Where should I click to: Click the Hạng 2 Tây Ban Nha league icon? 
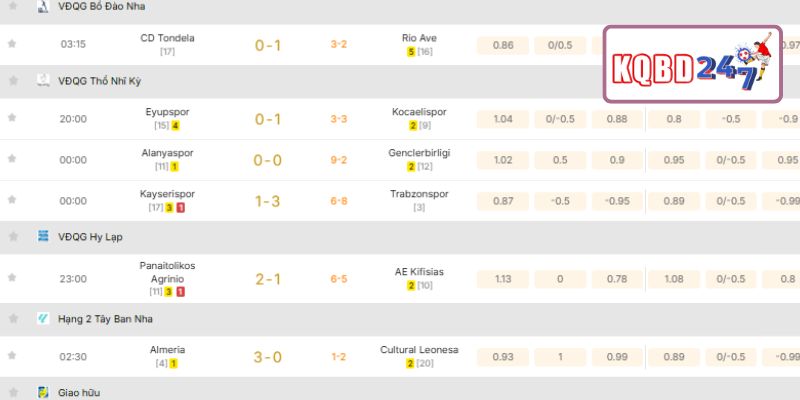click(43, 318)
